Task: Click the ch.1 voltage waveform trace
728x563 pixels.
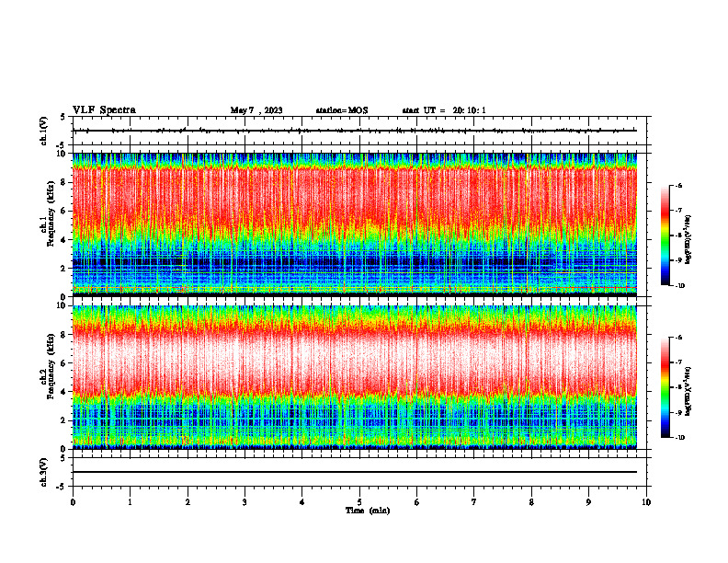Action: pyautogui.click(x=355, y=131)
